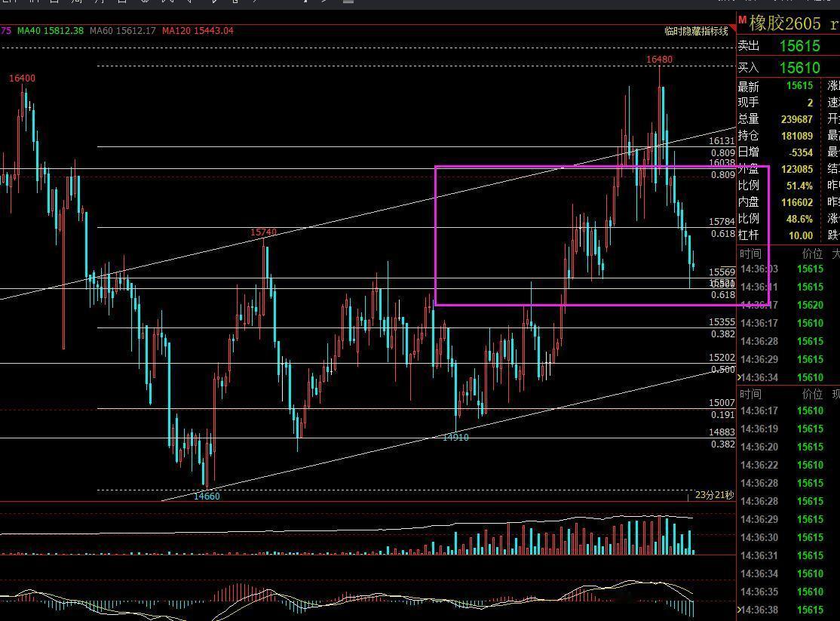Click the 16131 Fibonacci level label
Viewport: 840px width, 621px height.
[x=722, y=141]
